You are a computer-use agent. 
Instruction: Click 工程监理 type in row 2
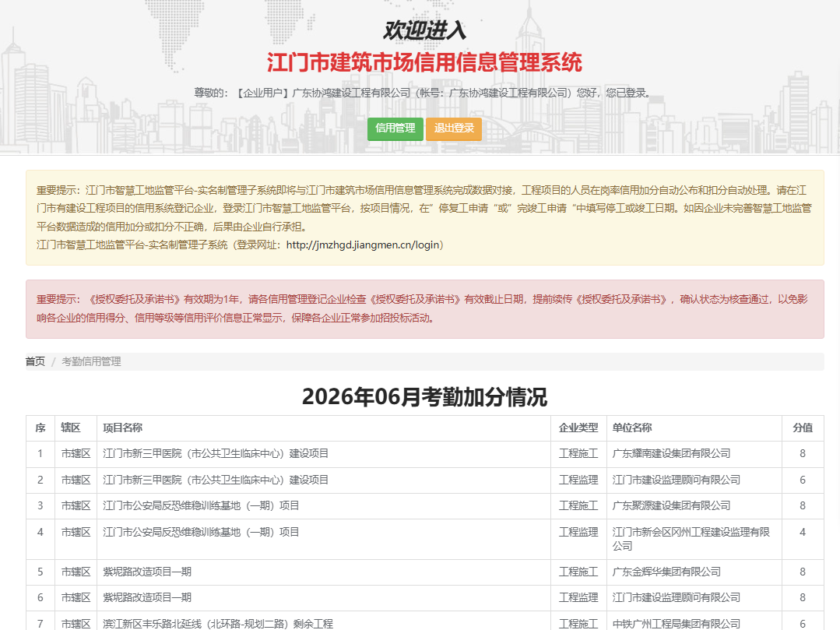click(x=578, y=480)
